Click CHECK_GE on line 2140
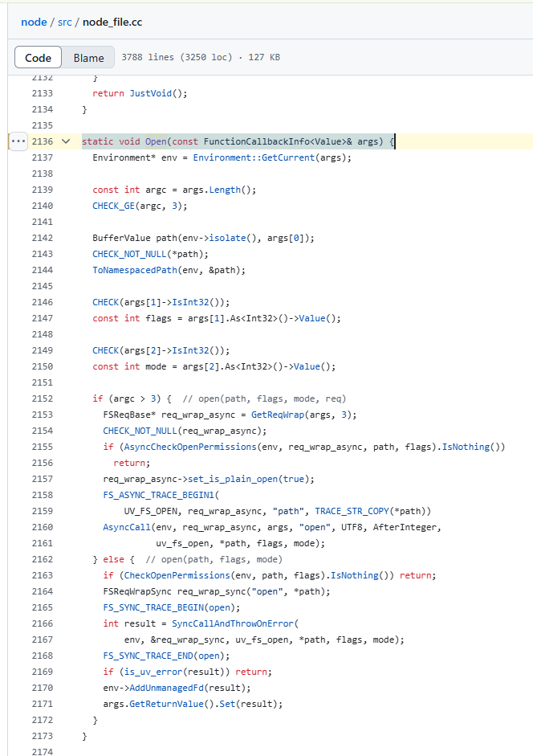Image resolution: width=533 pixels, height=756 pixels. [114, 206]
